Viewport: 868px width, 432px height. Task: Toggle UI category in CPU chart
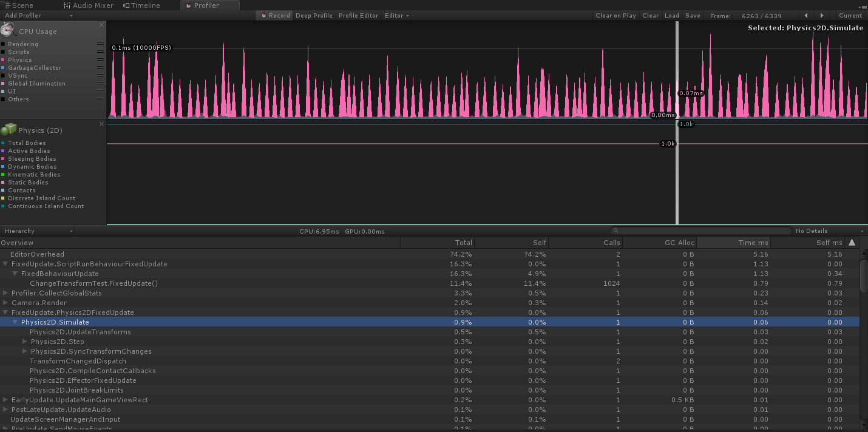coord(3,92)
